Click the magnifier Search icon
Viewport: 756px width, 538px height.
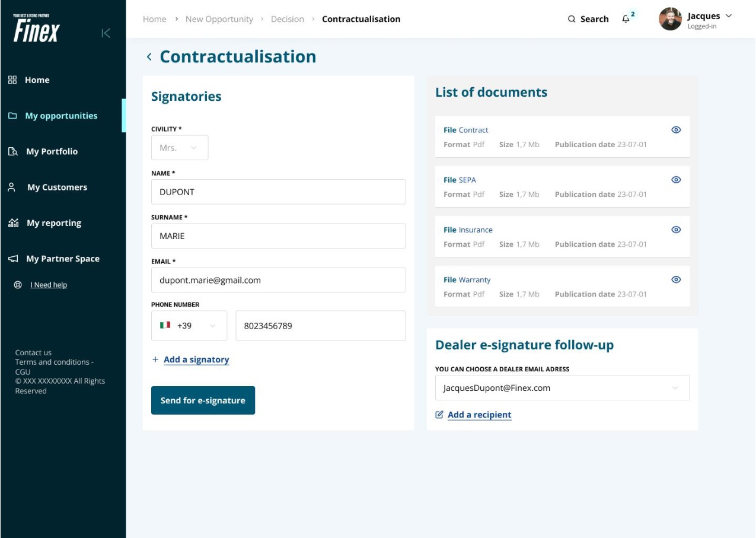(x=572, y=19)
